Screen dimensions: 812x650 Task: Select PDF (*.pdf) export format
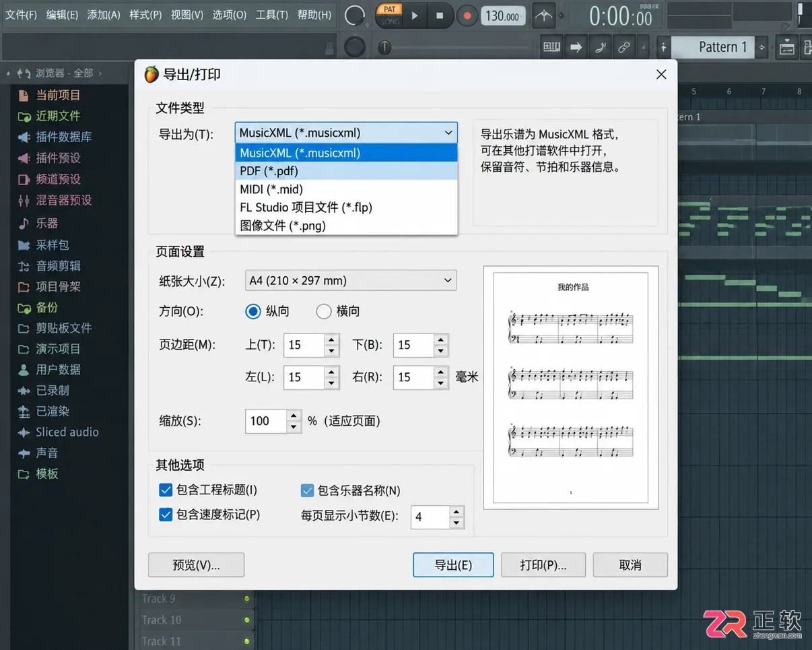(x=346, y=171)
